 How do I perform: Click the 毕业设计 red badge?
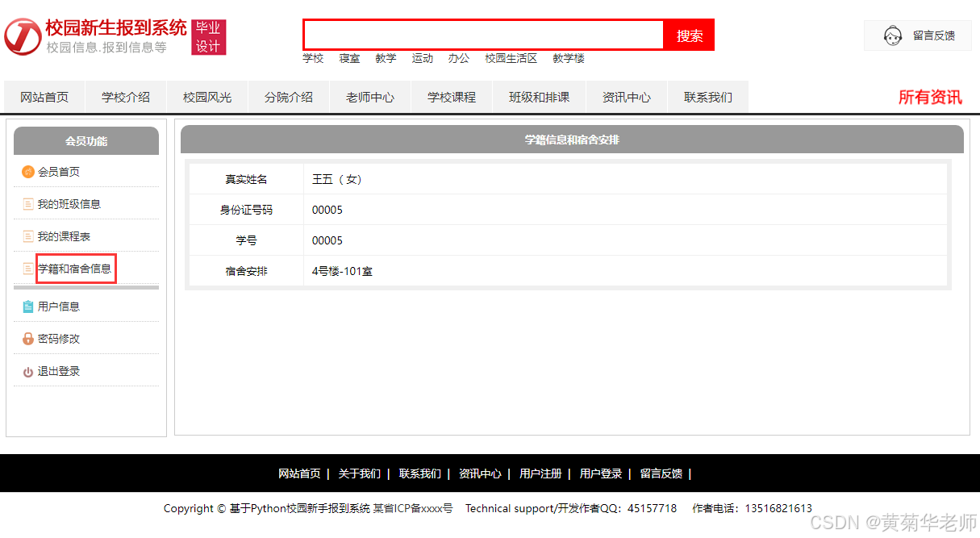coord(209,37)
